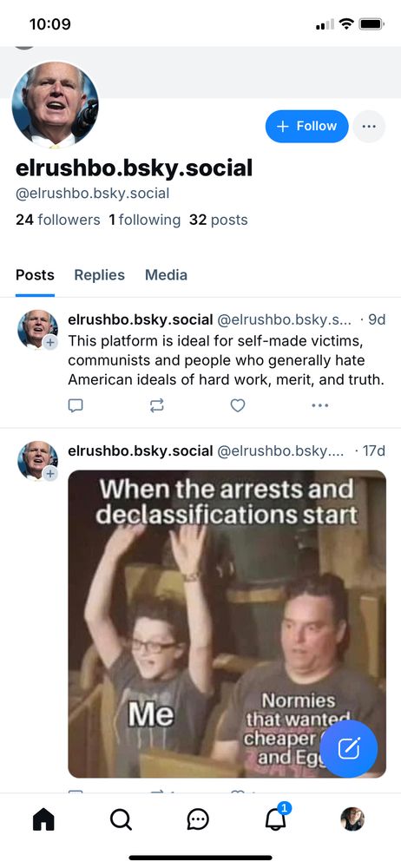
Task: Open the Notifications bell icon
Action: [275, 819]
